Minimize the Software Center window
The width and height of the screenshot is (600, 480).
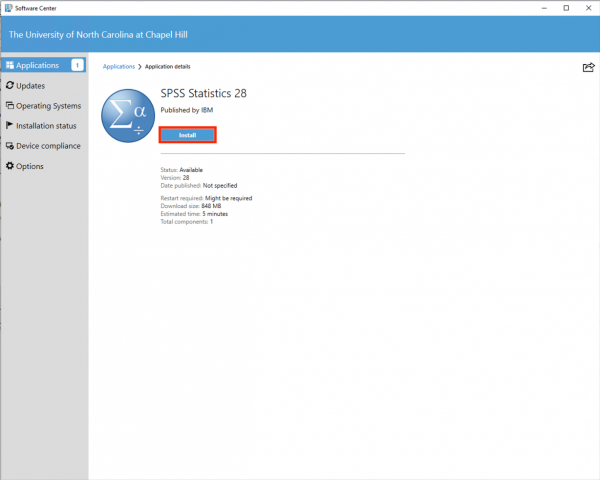pos(544,8)
